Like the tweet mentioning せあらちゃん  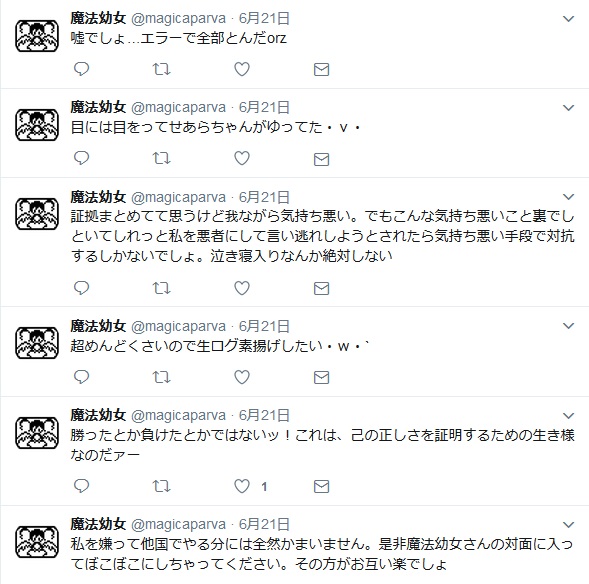[242, 158]
